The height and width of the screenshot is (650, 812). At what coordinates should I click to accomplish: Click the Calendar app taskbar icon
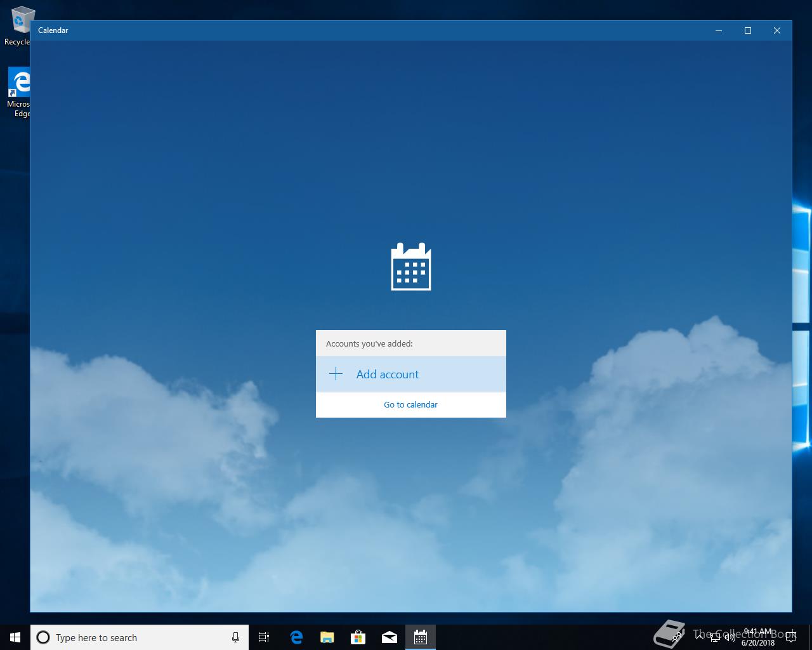click(420, 637)
